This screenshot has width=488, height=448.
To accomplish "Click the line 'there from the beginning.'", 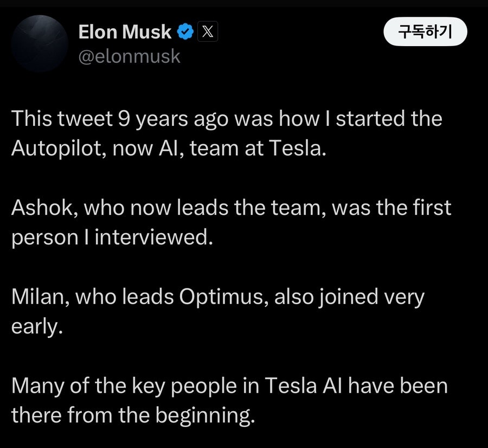I will point(133,415).
